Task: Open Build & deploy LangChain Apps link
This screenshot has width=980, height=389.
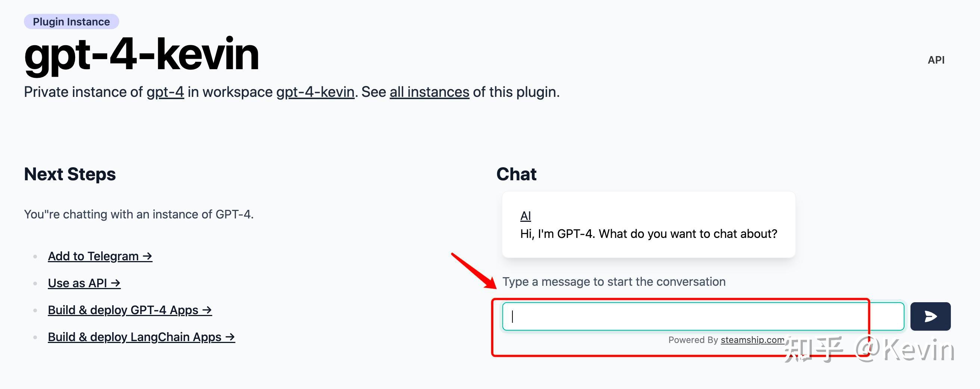Action: (x=141, y=337)
